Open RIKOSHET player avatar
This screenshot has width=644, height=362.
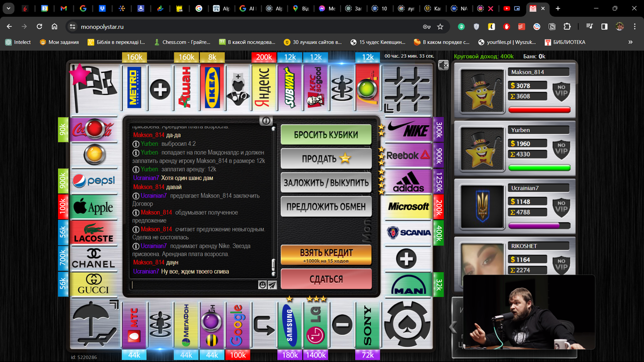coord(482,264)
